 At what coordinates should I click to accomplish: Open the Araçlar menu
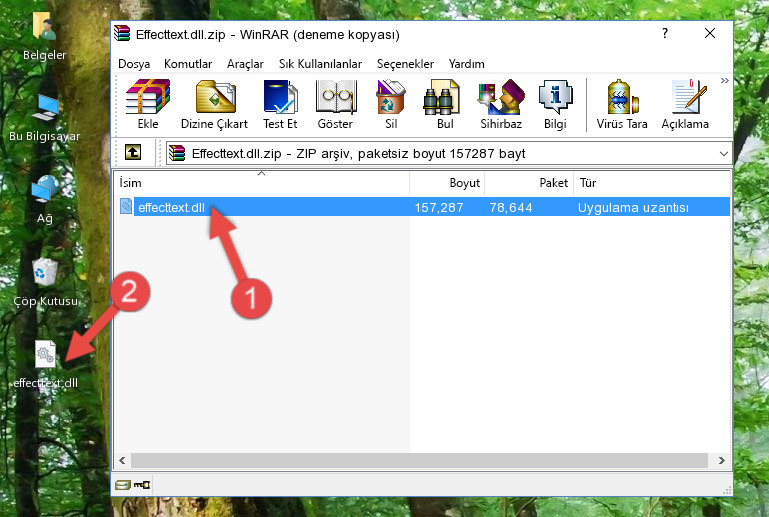245,64
